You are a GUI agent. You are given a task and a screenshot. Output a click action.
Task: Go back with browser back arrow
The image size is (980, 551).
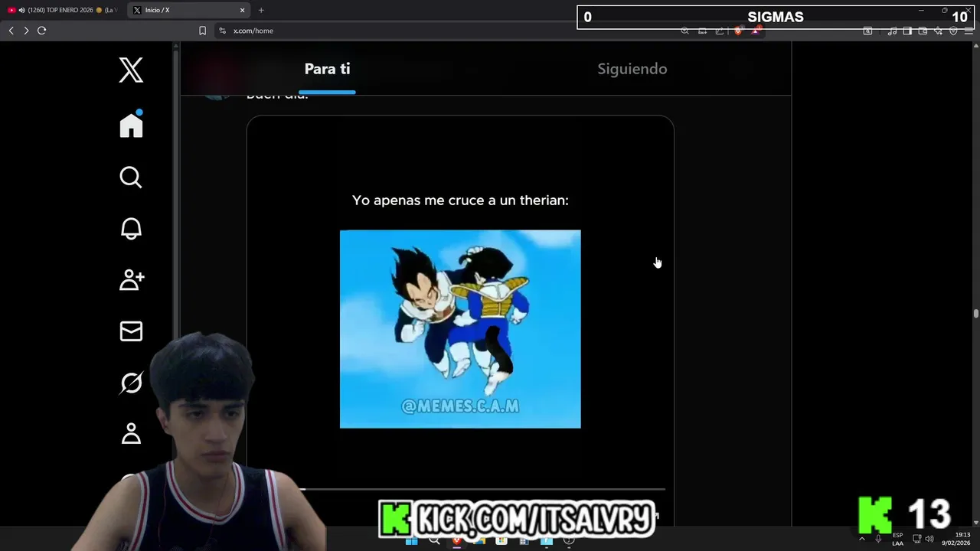click(x=11, y=31)
